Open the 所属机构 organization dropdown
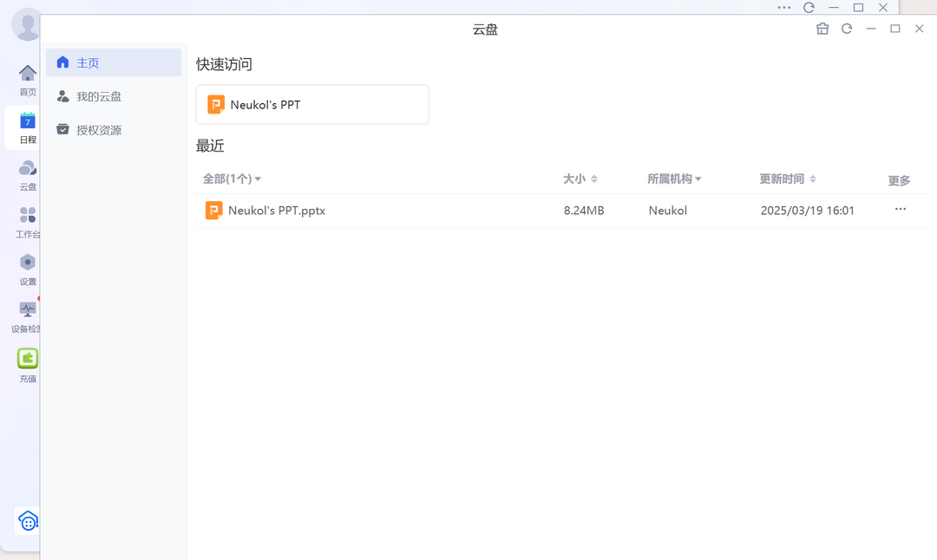The width and height of the screenshot is (937, 560). click(674, 178)
